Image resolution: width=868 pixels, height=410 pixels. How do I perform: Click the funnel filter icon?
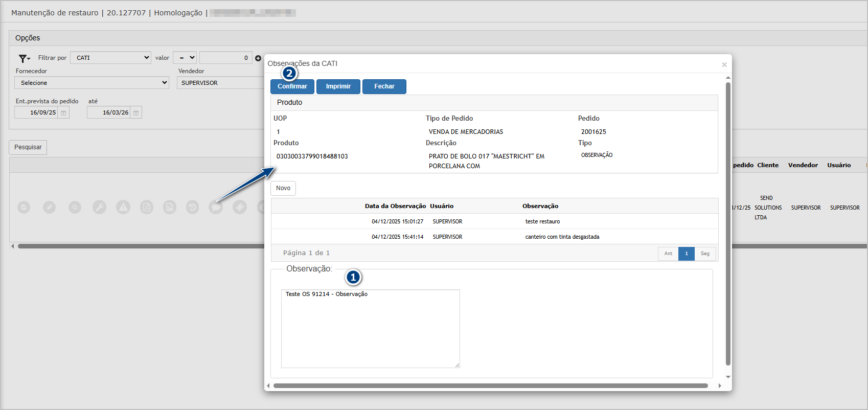(x=24, y=58)
